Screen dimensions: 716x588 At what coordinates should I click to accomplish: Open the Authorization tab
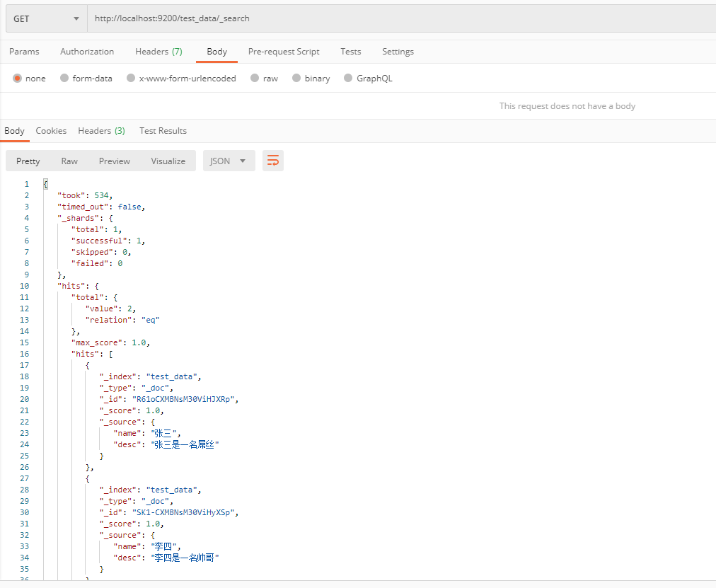(x=87, y=52)
